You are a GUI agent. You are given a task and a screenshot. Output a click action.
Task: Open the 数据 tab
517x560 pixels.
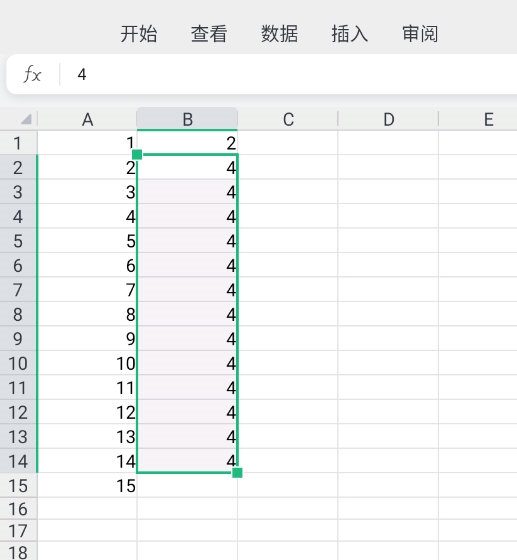pos(279,34)
